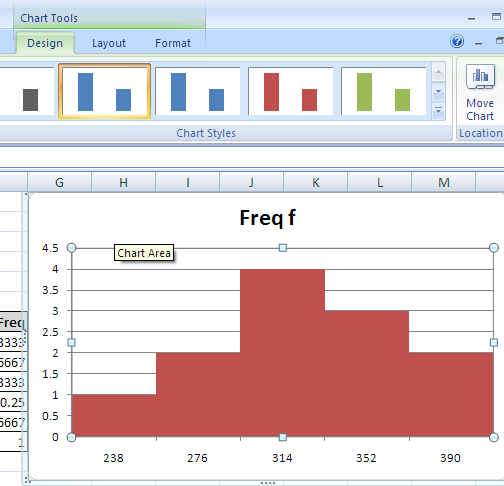Click the top-center plot area handle
Viewport: 504px width, 486px height.
pyautogui.click(x=283, y=248)
